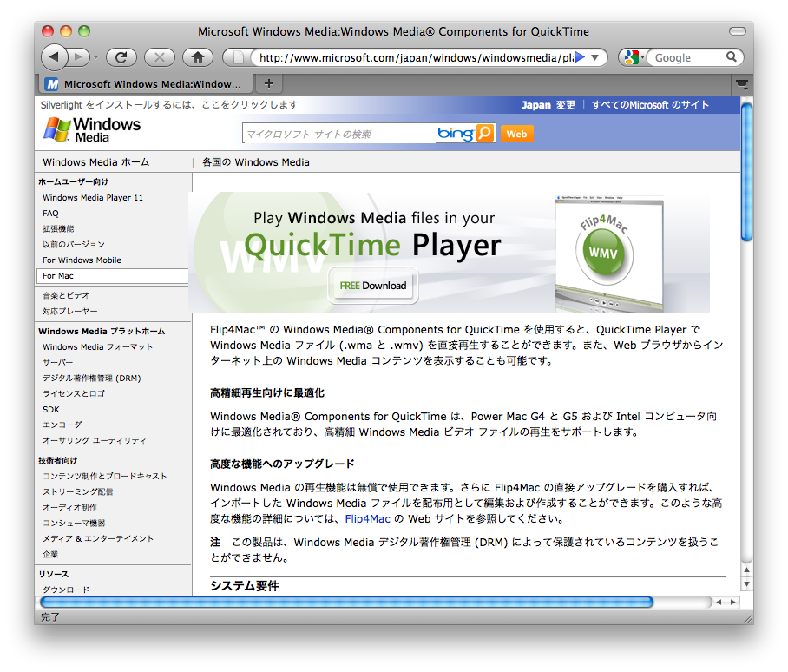The image size is (788, 672).
Task: Open For Windows Mobile sidebar link
Action: coord(82,260)
